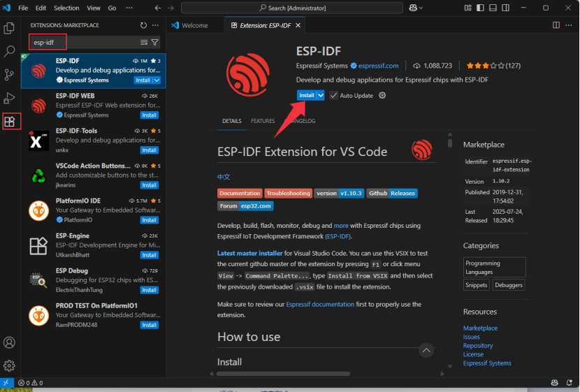Click the star rating for ESP-IDF
The width and height of the screenshot is (580, 392).
[493, 66]
